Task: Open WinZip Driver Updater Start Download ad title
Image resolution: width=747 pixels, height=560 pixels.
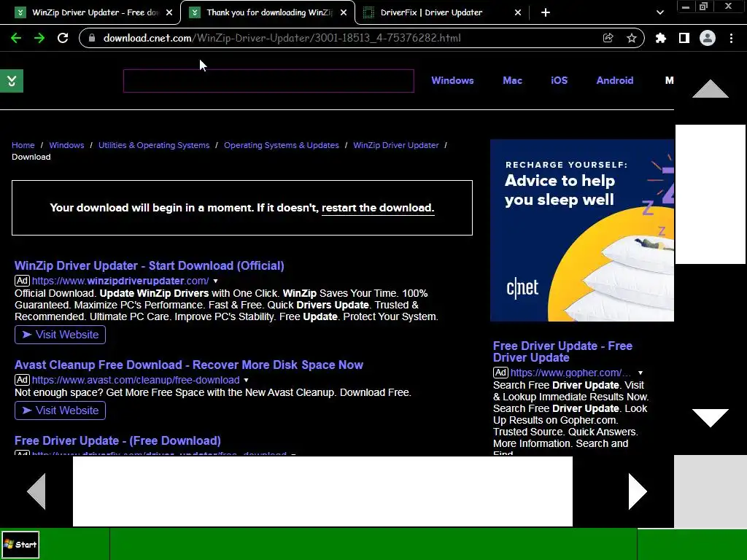Action: tap(149, 265)
